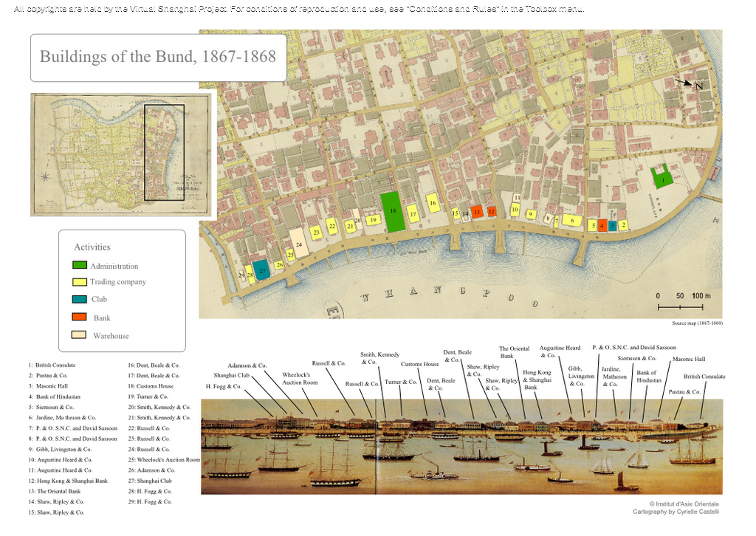Click the yellow Trading company legend swatch
The width and height of the screenshot is (756, 536).
(x=80, y=282)
